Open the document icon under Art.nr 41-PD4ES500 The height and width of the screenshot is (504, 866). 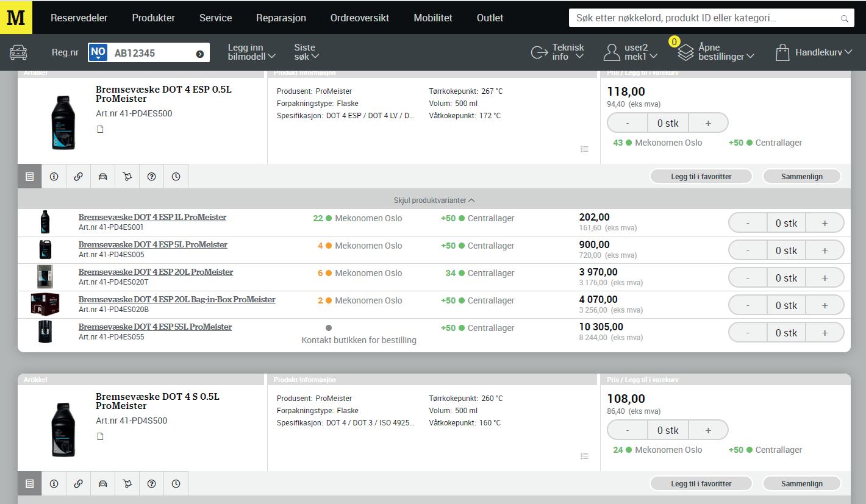(100, 129)
